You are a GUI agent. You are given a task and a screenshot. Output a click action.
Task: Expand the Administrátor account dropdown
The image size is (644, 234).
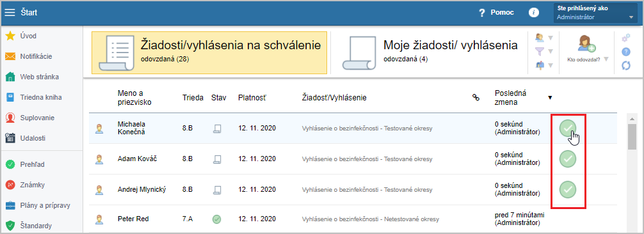tap(595, 13)
